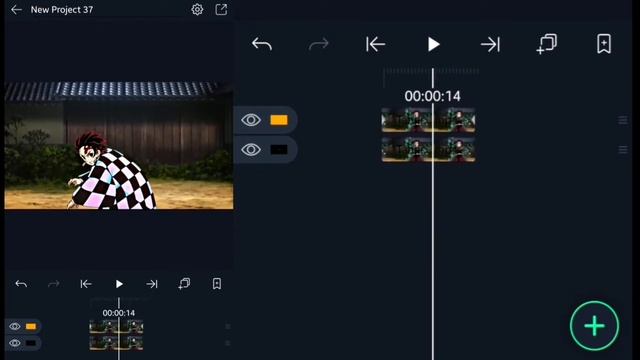
Task: Select the lower clip in the small timeline
Action: pyautogui.click(x=116, y=343)
